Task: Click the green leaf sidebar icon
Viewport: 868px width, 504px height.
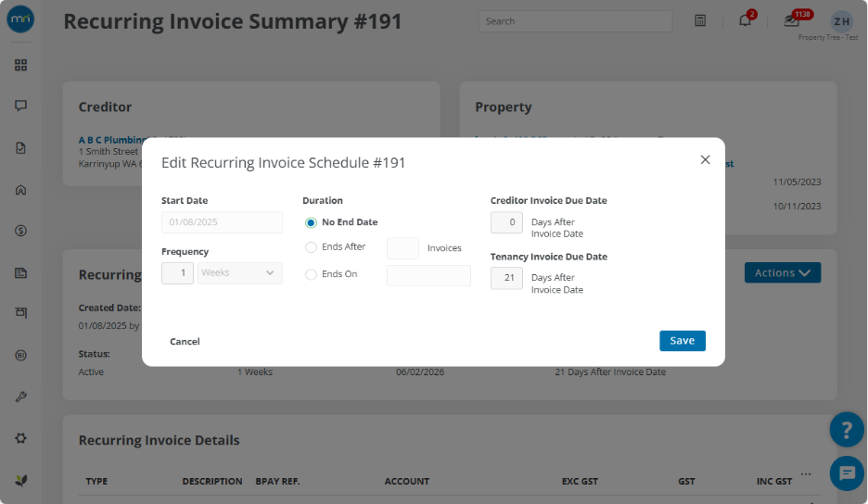Action: coord(20,480)
